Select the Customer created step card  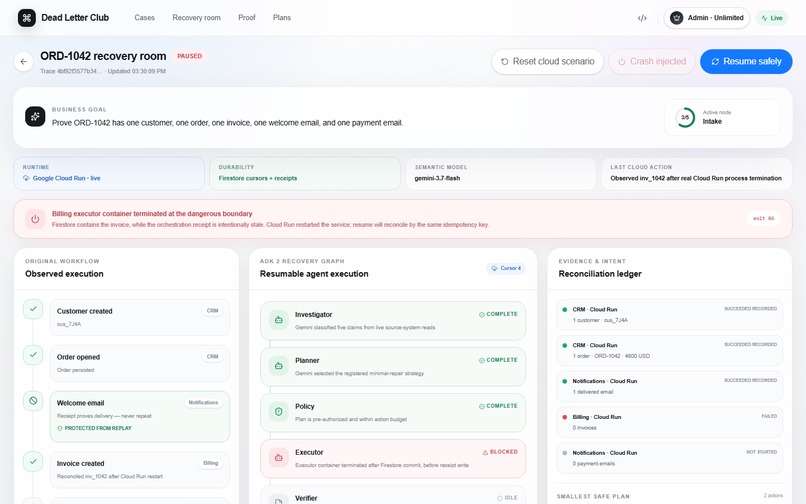click(140, 317)
